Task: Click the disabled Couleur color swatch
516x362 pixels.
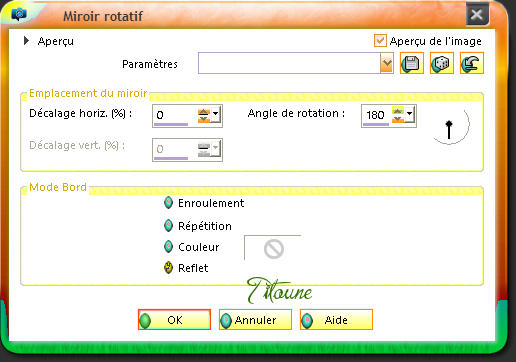Action: point(273,248)
